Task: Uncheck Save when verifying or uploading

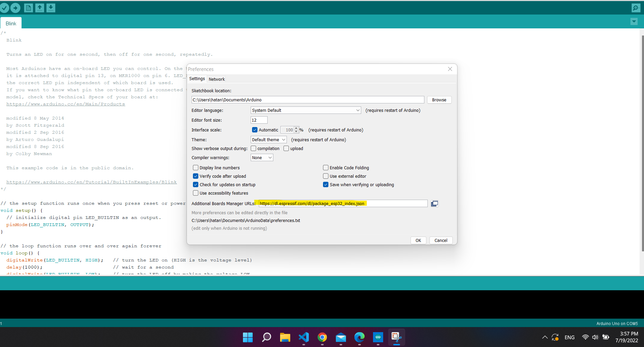Action: tap(326, 184)
